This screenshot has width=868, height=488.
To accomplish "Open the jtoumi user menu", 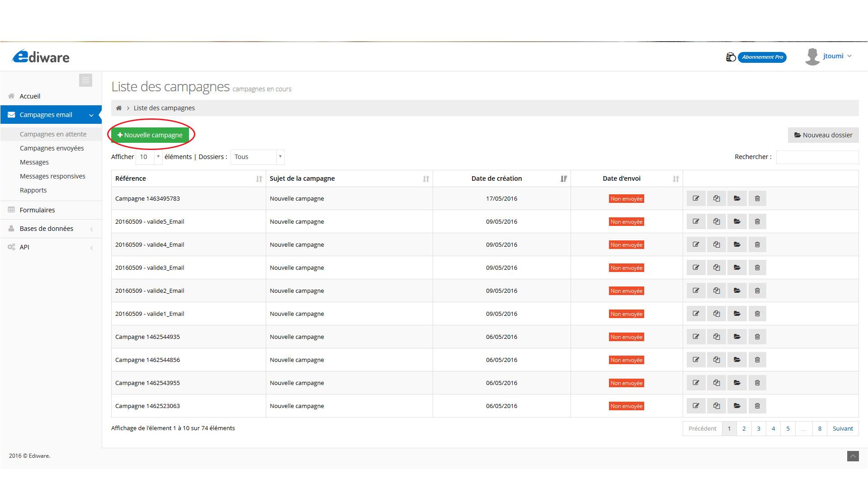I will click(829, 56).
